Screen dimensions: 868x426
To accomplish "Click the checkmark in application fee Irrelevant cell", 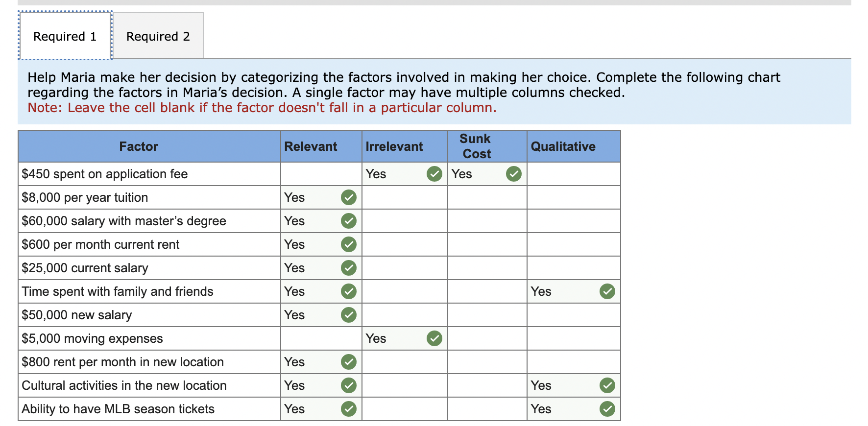I will [x=434, y=174].
